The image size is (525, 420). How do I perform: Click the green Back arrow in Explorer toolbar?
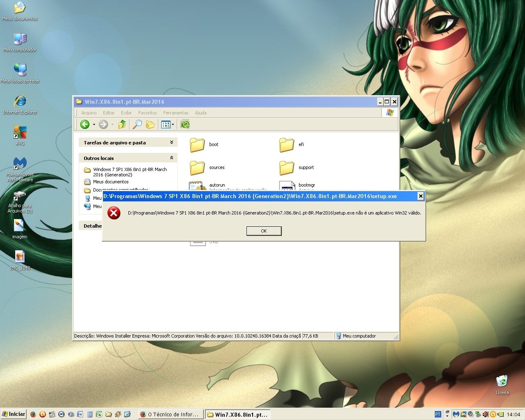(85, 124)
